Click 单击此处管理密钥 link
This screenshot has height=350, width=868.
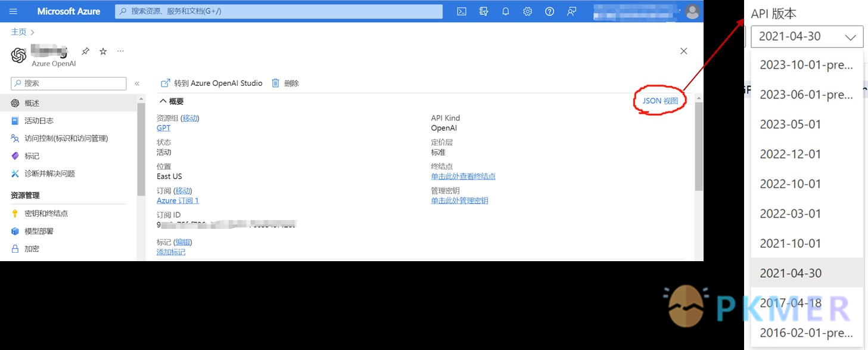point(460,200)
